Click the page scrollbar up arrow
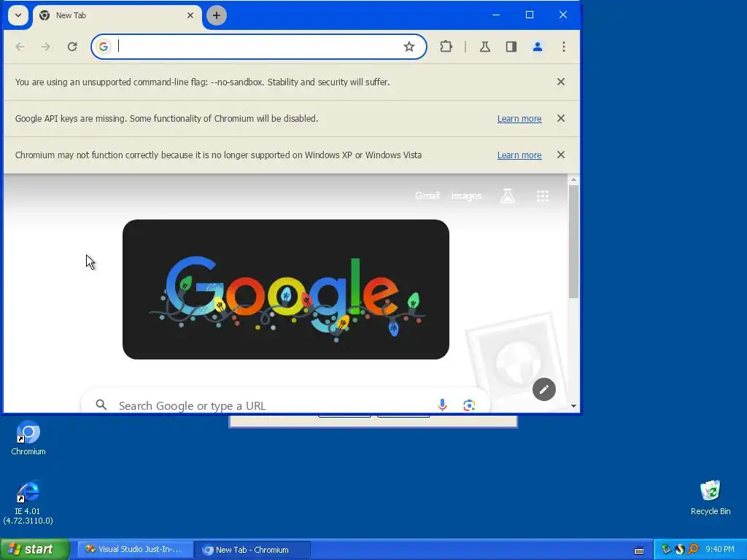Screen dimensions: 747x560 pos(573,179)
